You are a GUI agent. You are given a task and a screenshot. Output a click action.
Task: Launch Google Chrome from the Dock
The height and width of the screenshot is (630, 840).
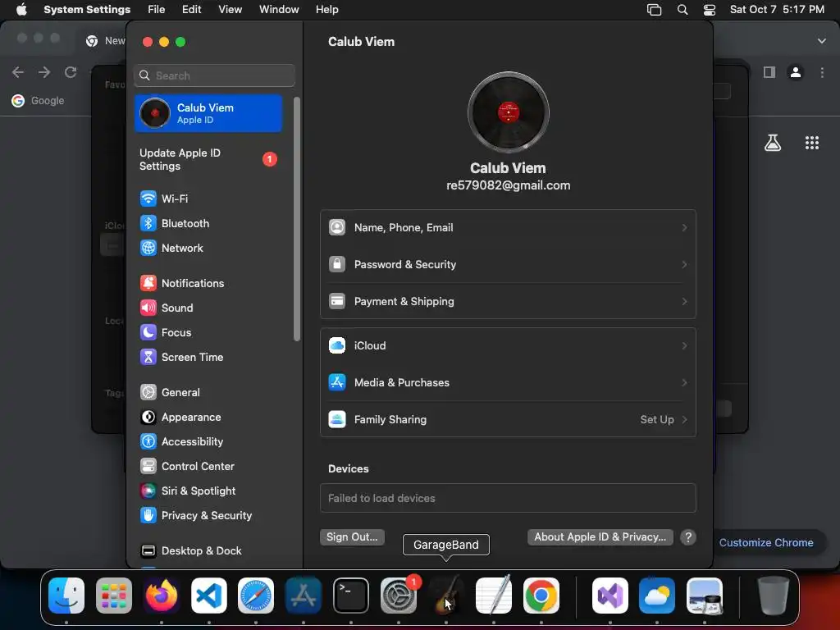point(541,596)
